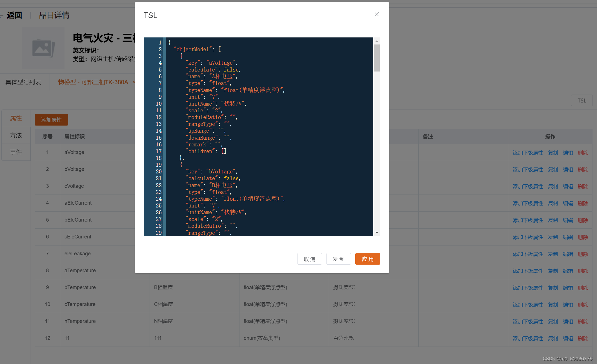Click 编辑 in the row with identifier 11
The height and width of the screenshot is (364, 597).
point(568,338)
